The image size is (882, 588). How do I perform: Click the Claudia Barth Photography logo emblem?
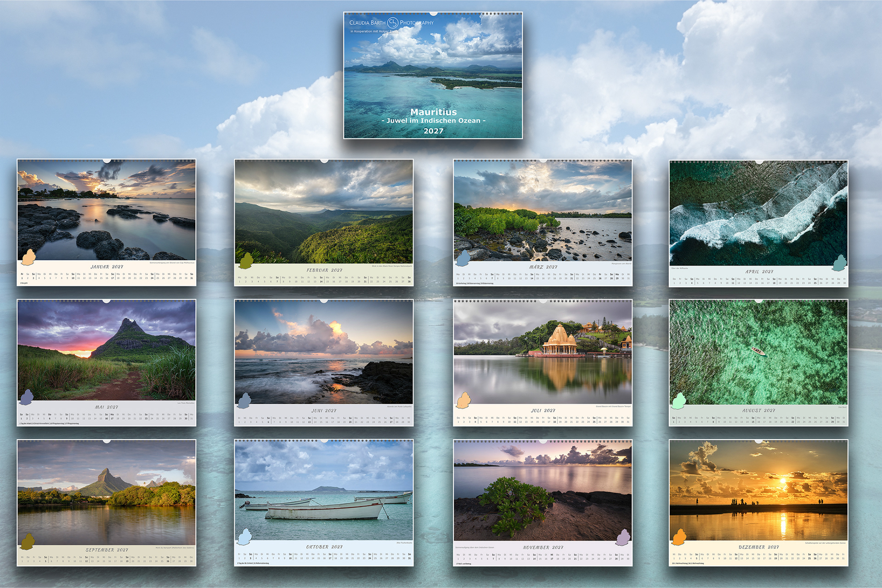pos(393,23)
